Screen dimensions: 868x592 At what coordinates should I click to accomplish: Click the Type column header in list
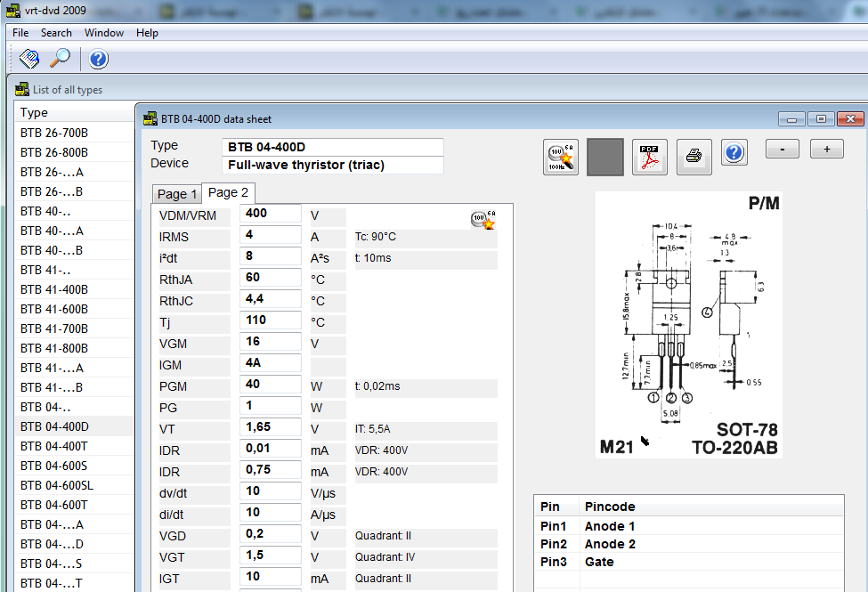[74, 112]
